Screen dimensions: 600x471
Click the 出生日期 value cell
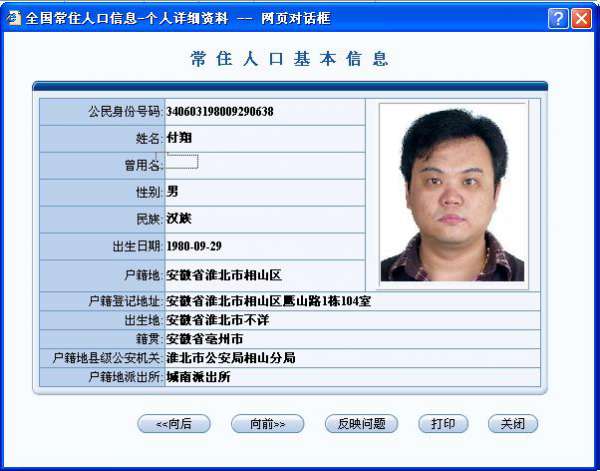(x=265, y=246)
